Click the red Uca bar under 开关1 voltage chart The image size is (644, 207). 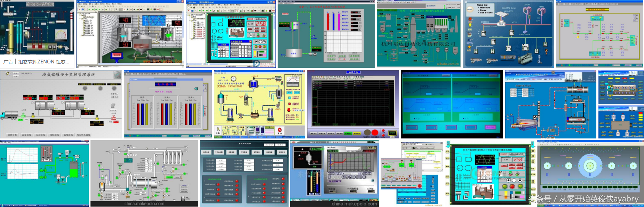[138, 114]
